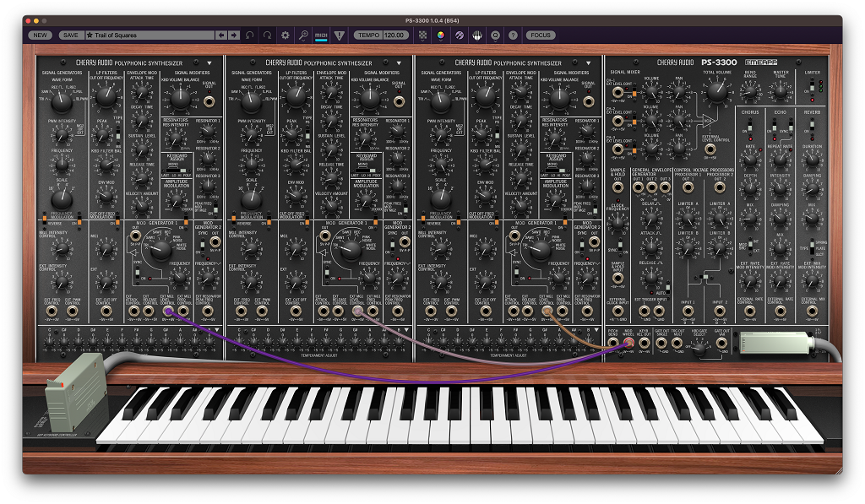Screen dimensions: 865x504
Task: Toggle the CH-3 mixer on switch
Action: [x=634, y=150]
